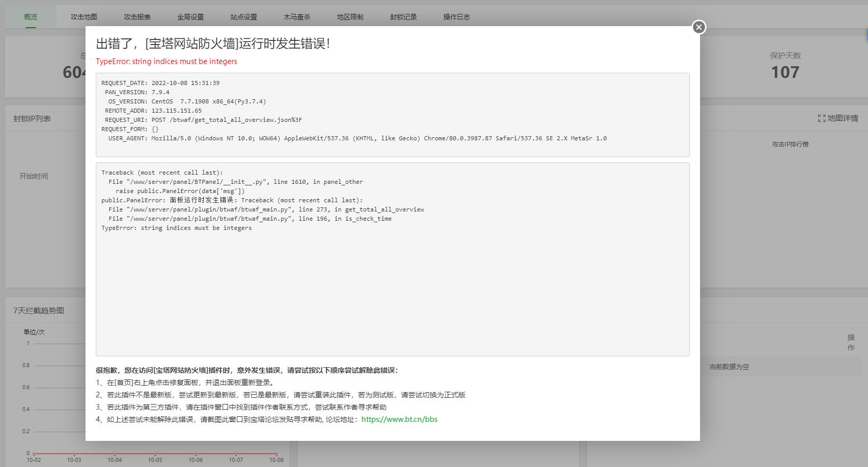Select the OS_VERSION CentOS line
The height and width of the screenshot is (467, 868).
[187, 101]
